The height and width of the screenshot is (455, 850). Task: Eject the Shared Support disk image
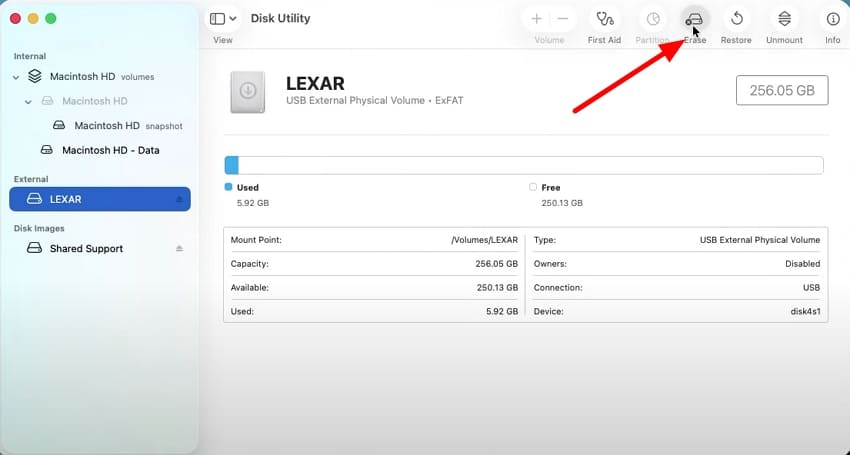[x=179, y=248]
